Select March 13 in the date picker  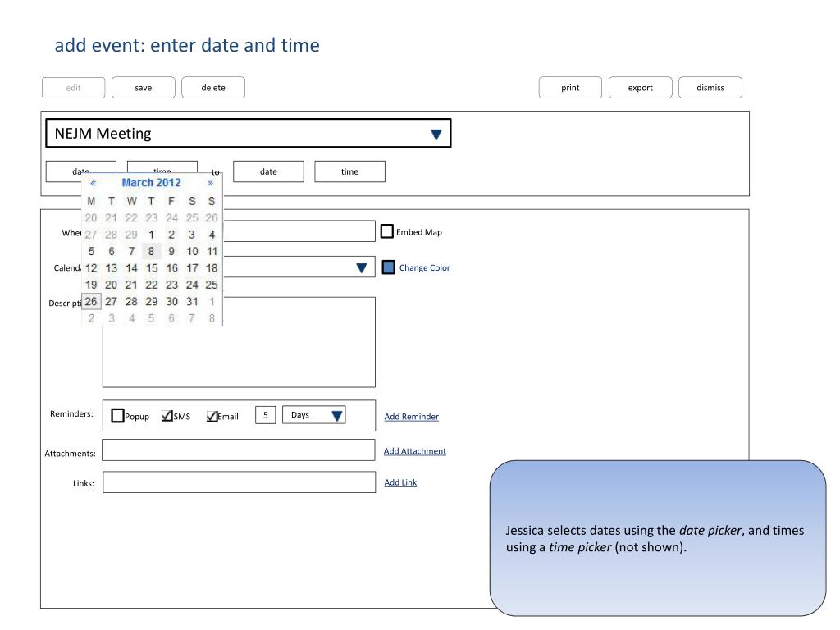[x=112, y=268]
